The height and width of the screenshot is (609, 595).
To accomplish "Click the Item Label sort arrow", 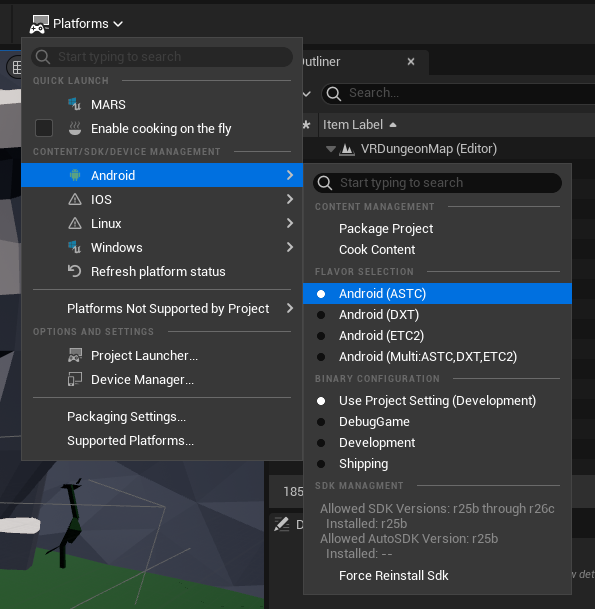I will point(393,125).
